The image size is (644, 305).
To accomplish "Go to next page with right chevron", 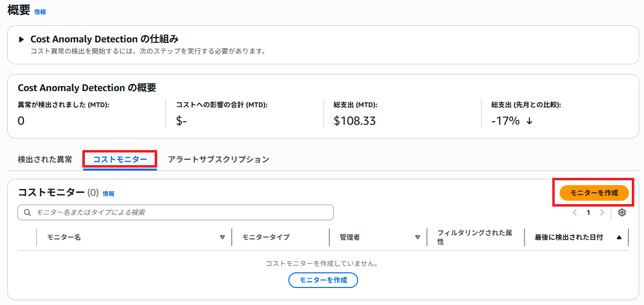I will [x=602, y=212].
